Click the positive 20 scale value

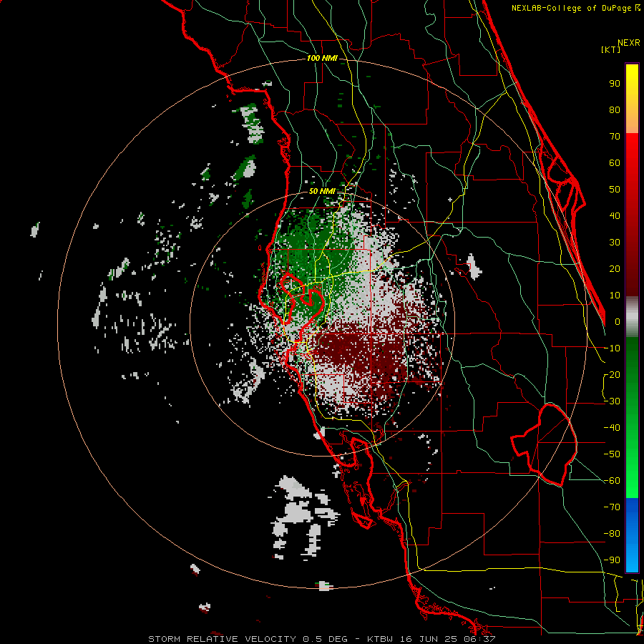pos(615,268)
